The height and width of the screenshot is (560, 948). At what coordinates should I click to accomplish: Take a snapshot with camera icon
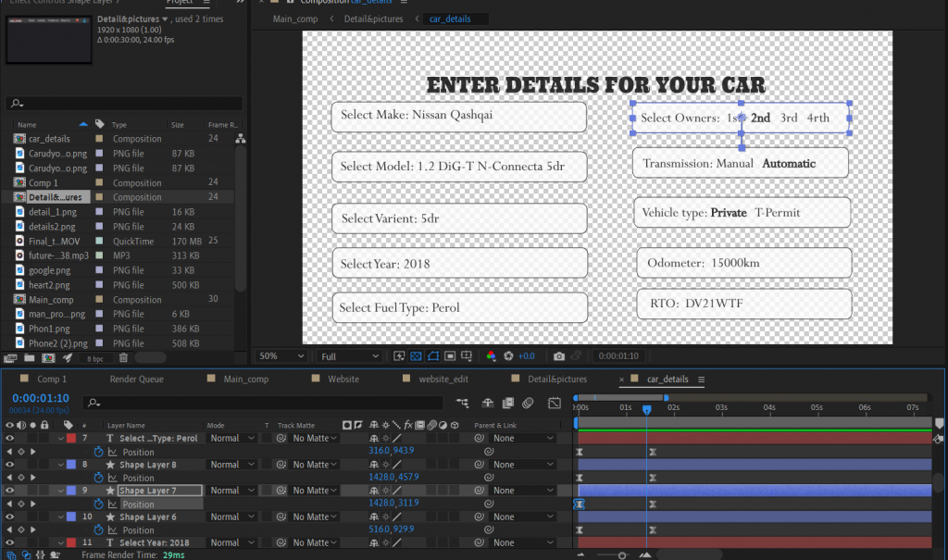[559, 356]
